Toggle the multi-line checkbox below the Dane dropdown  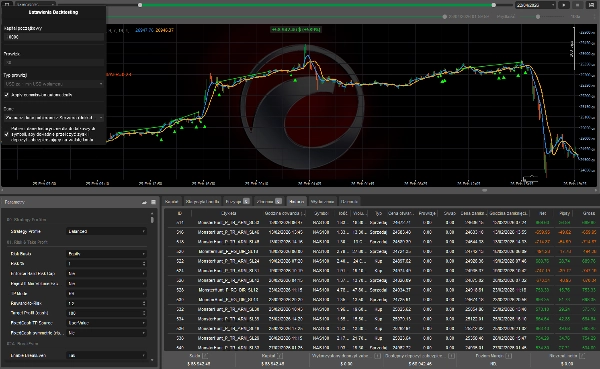pos(7,134)
